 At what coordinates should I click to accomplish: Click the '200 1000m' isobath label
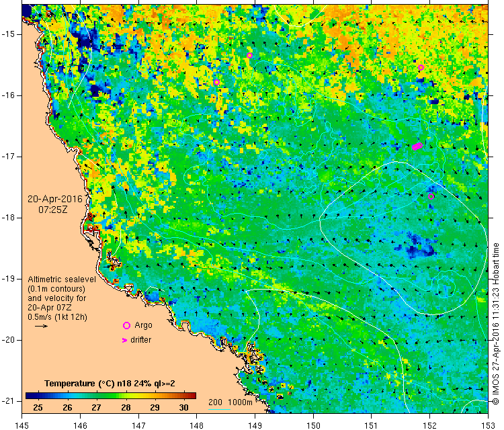230,402
